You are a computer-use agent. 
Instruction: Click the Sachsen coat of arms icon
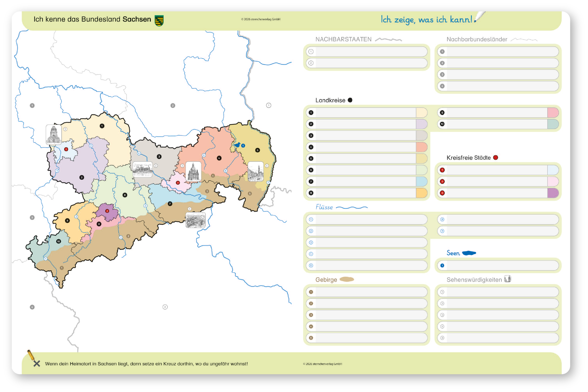(x=159, y=21)
